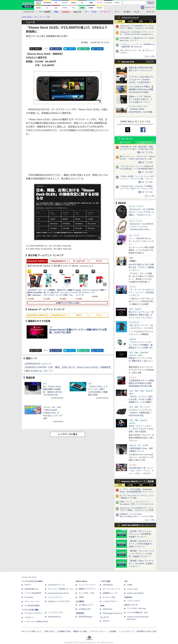178x644 pixels.
Task: Click the 検索 search button
Action: tap(151, 3)
